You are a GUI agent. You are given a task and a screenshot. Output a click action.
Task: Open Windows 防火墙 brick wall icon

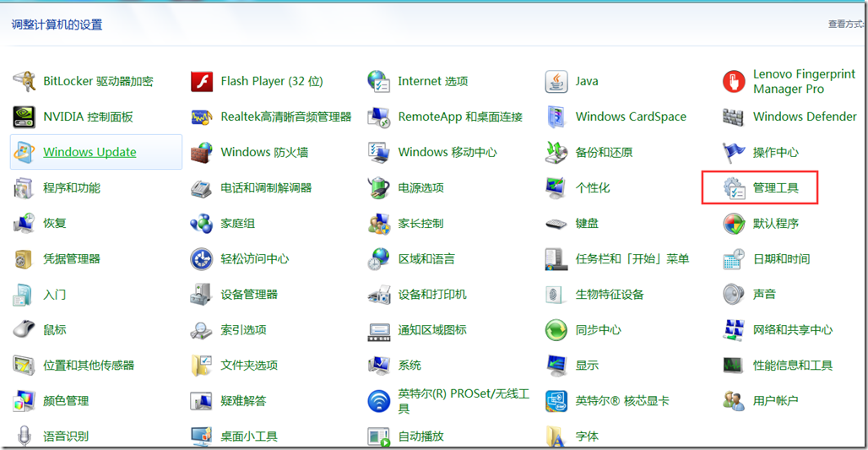coord(202,152)
